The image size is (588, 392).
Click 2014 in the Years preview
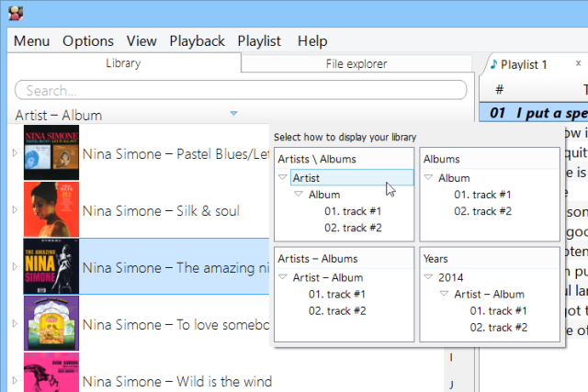[451, 277]
